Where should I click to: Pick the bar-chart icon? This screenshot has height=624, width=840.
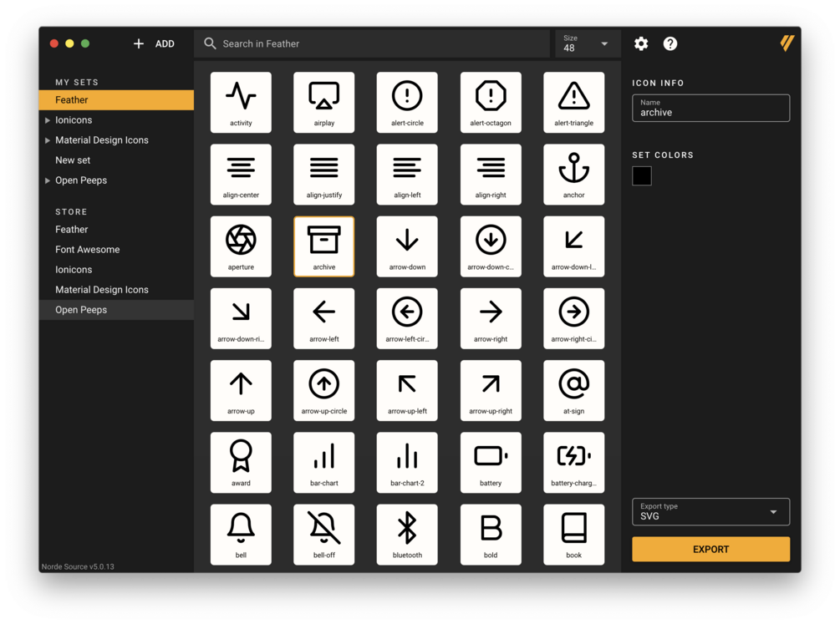pyautogui.click(x=324, y=462)
